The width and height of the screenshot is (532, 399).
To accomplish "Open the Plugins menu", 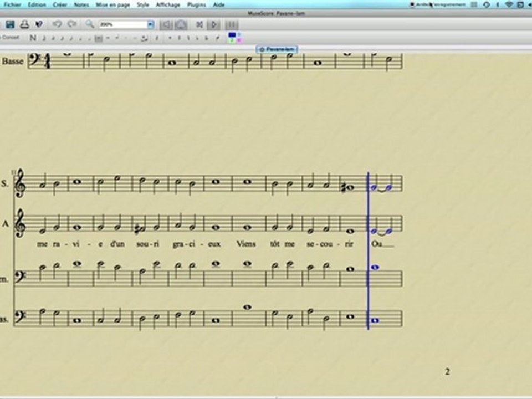I will pos(196,5).
